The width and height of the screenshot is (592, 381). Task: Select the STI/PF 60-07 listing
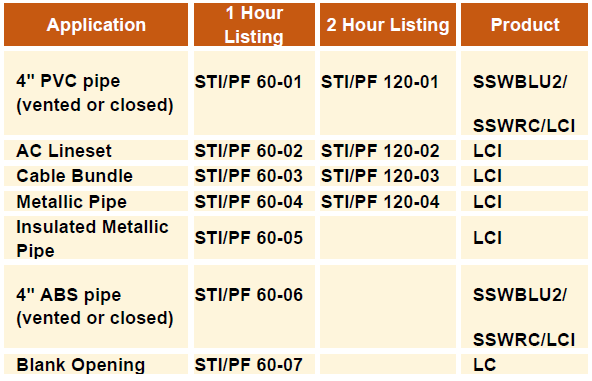248,365
